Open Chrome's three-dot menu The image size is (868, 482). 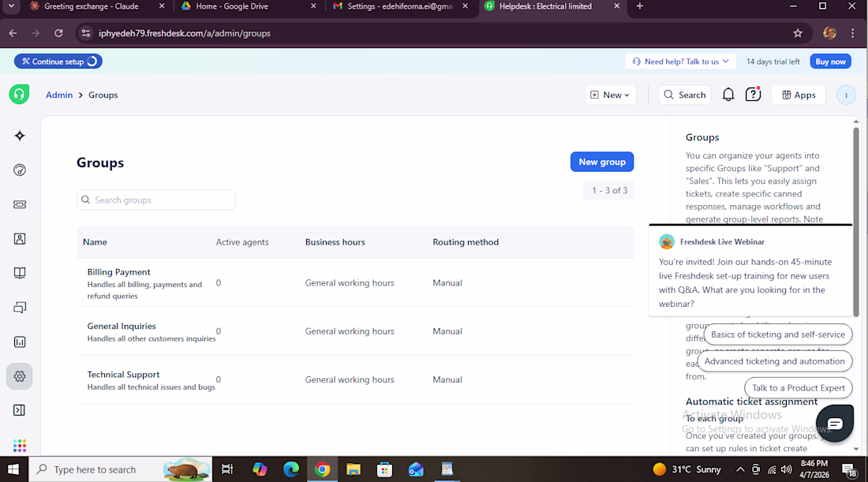tap(852, 33)
